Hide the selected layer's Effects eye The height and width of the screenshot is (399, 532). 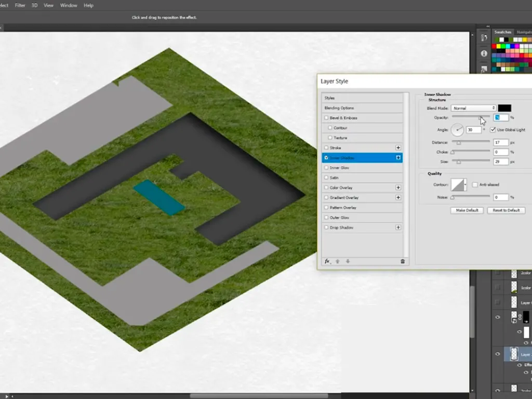(x=520, y=365)
